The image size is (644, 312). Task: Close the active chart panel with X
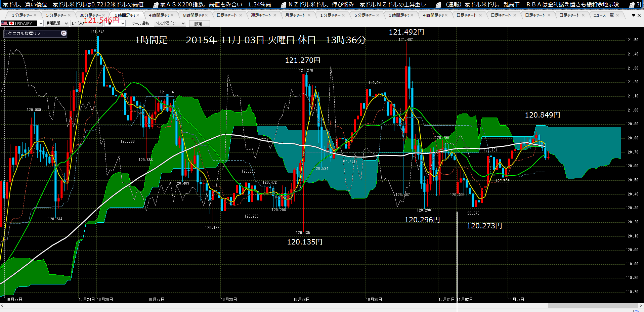coord(639,15)
